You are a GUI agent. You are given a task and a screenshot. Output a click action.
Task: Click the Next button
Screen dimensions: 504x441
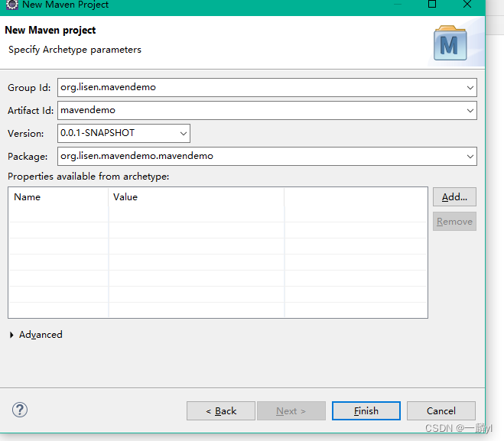click(291, 410)
